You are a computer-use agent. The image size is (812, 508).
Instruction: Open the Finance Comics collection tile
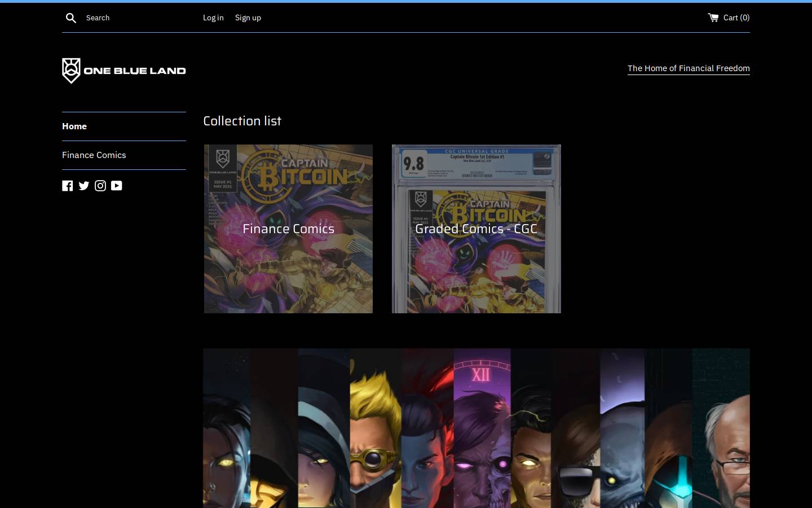tap(288, 229)
